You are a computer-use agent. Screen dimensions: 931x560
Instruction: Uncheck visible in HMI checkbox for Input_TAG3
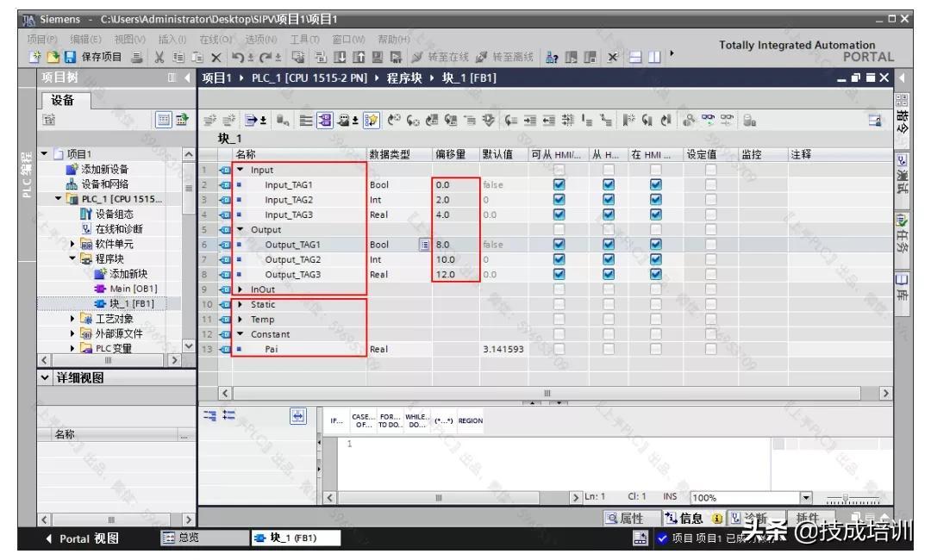655,215
